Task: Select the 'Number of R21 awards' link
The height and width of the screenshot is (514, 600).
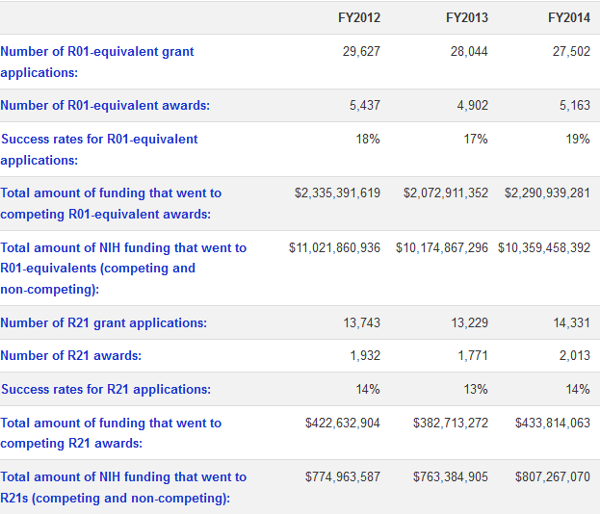Action: [x=70, y=355]
